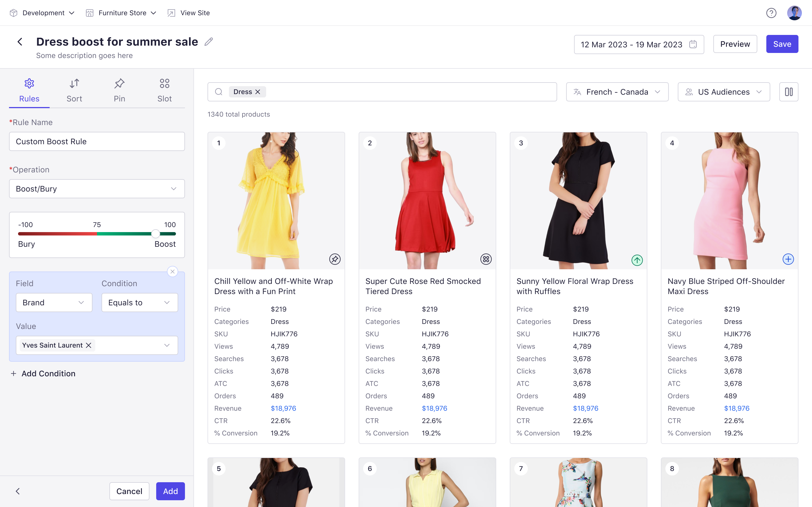Switch to the Slot tab
812x507 pixels.
[164, 90]
